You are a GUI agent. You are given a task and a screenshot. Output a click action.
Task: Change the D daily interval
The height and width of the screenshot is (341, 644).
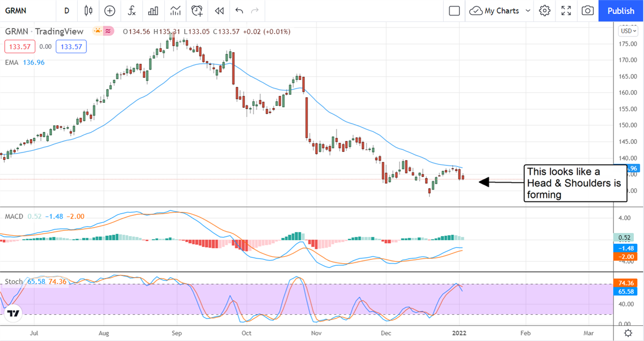(67, 11)
